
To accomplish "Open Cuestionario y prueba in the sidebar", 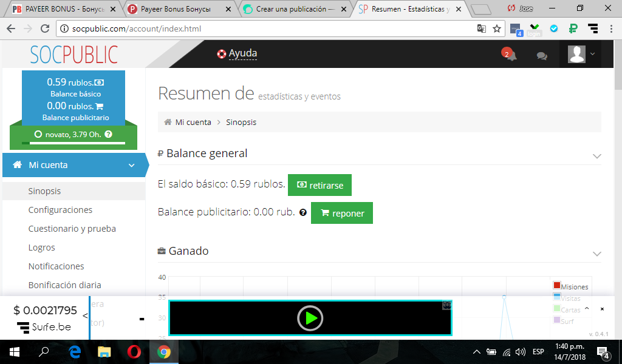I will [x=72, y=229].
